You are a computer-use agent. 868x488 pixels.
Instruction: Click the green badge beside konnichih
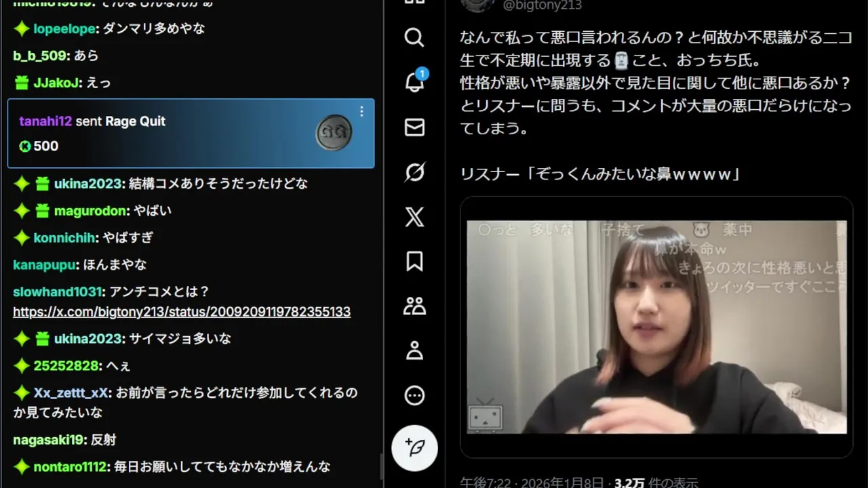tap(22, 238)
